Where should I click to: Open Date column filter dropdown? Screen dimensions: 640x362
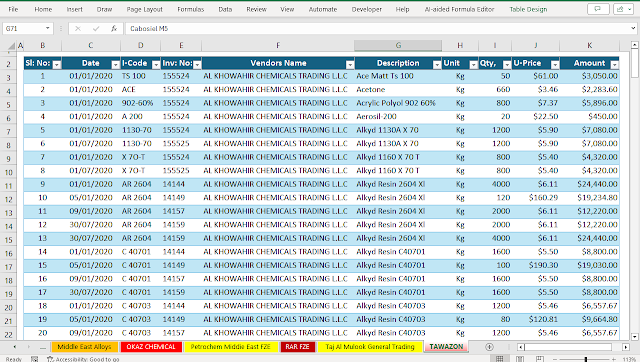tap(116, 64)
